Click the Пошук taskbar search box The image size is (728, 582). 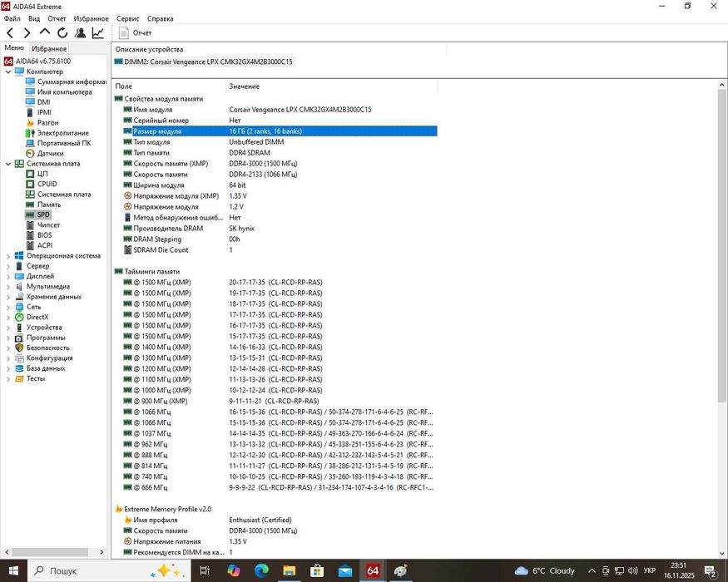(110, 571)
